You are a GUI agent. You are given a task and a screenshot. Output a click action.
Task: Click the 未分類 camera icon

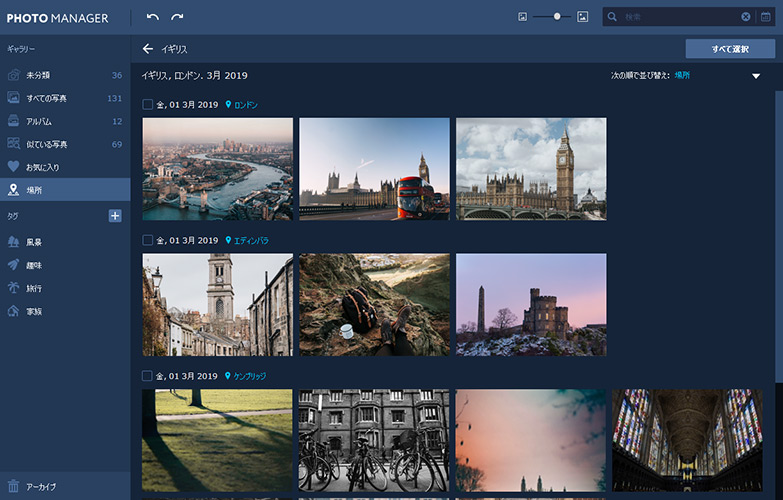point(13,75)
